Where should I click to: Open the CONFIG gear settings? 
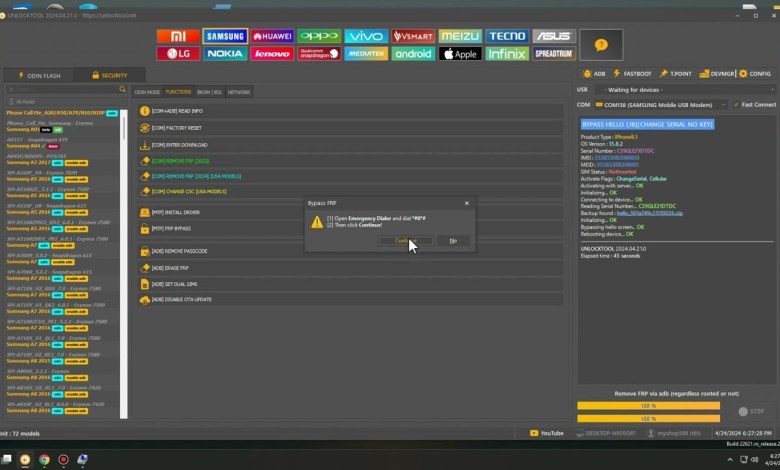pos(755,74)
